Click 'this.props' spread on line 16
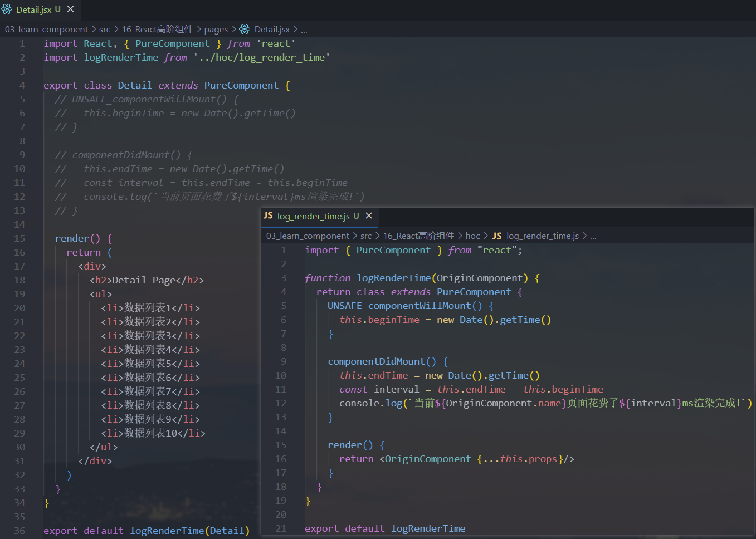 [529, 459]
